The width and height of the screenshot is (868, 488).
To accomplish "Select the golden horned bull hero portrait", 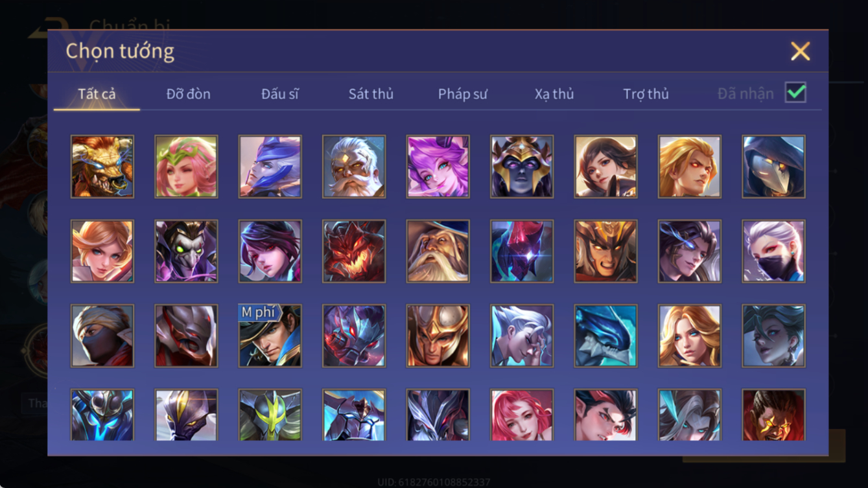I will tap(102, 167).
